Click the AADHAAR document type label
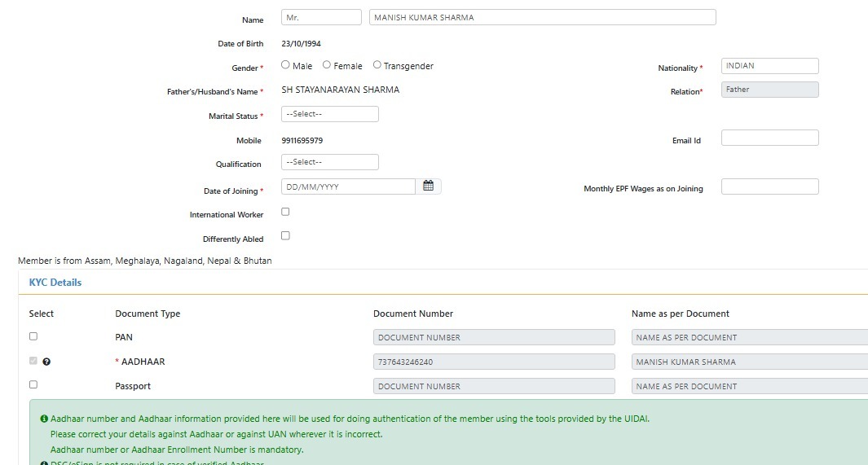The width and height of the screenshot is (868, 465). (143, 362)
